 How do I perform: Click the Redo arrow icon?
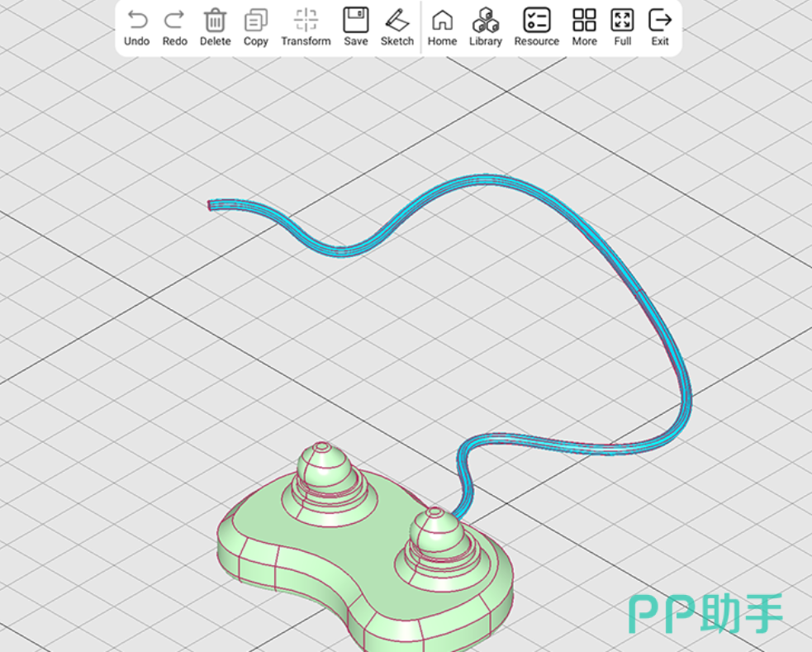(174, 21)
